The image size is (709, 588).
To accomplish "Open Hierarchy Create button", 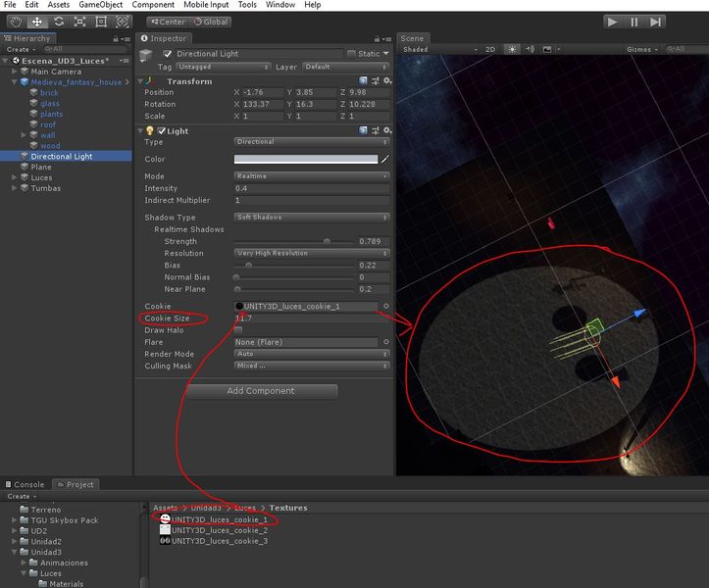I will [21, 49].
